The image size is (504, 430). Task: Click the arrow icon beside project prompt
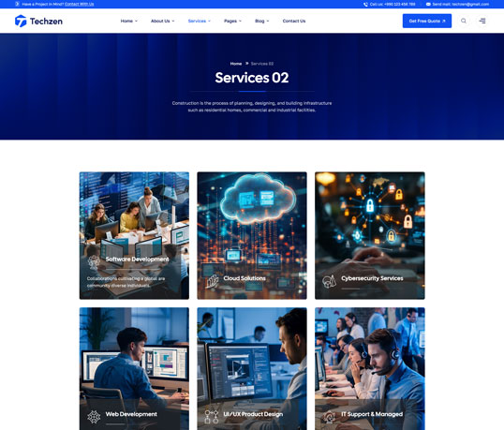17,4
